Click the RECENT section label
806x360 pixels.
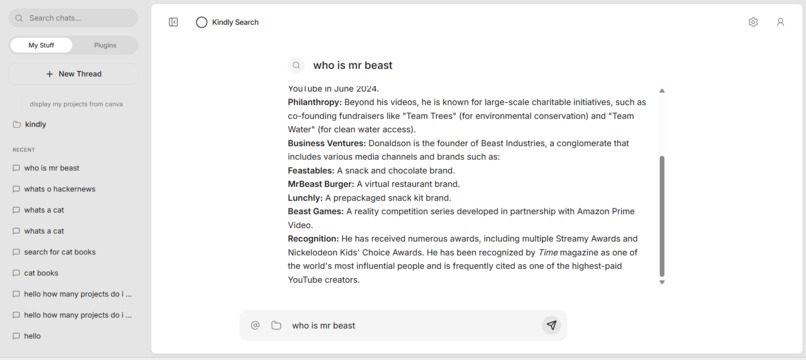(24, 150)
